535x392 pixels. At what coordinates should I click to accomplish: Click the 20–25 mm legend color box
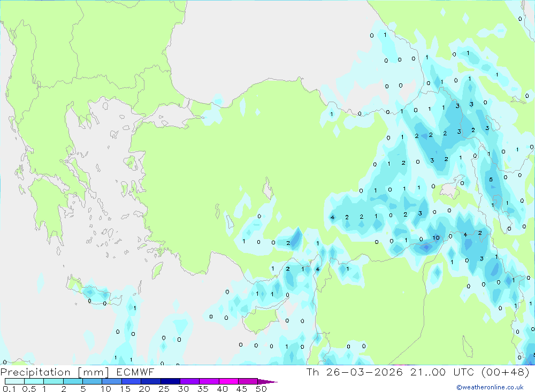151,381
